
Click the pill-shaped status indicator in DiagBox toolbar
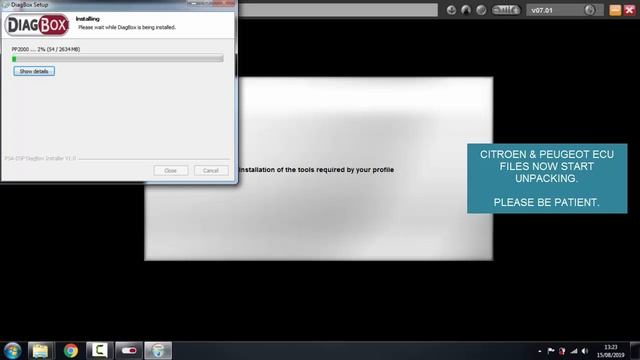point(506,10)
